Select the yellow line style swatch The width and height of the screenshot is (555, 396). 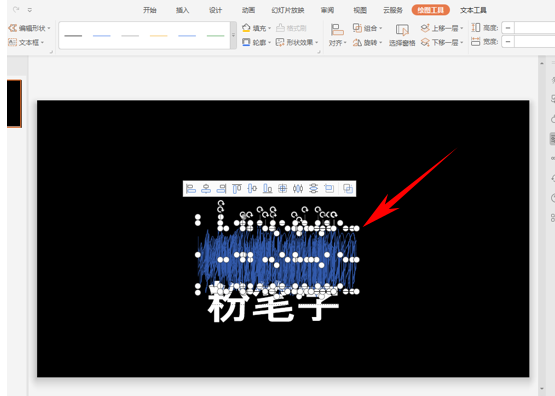(x=158, y=36)
